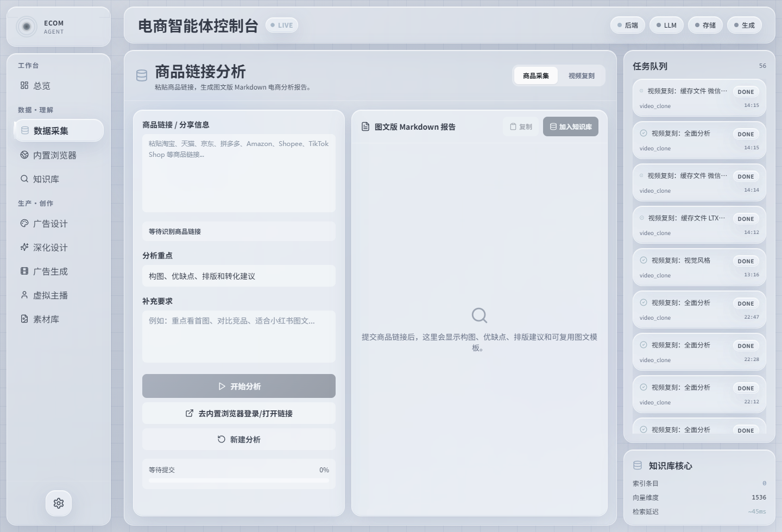Click the 新建分析 button

(x=239, y=439)
